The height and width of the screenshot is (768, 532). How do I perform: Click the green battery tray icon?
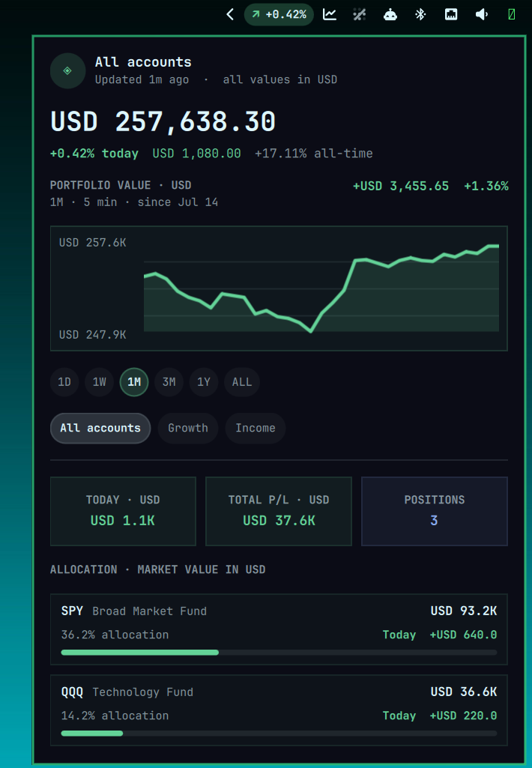click(512, 14)
